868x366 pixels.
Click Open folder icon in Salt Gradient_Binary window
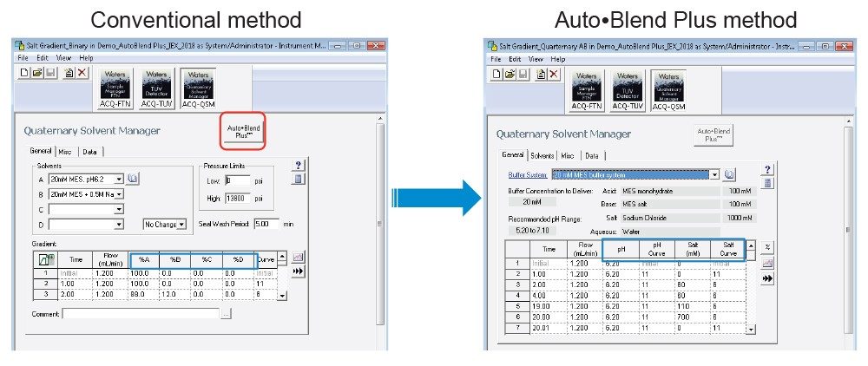37,73
